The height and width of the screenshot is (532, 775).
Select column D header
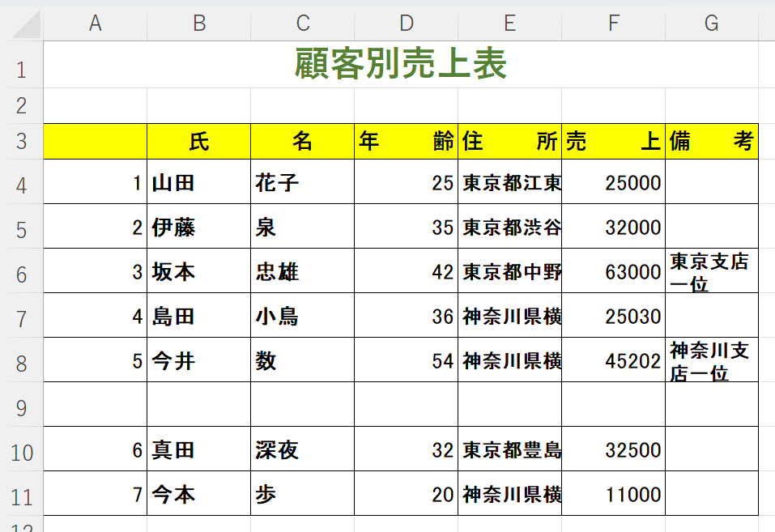click(x=406, y=24)
